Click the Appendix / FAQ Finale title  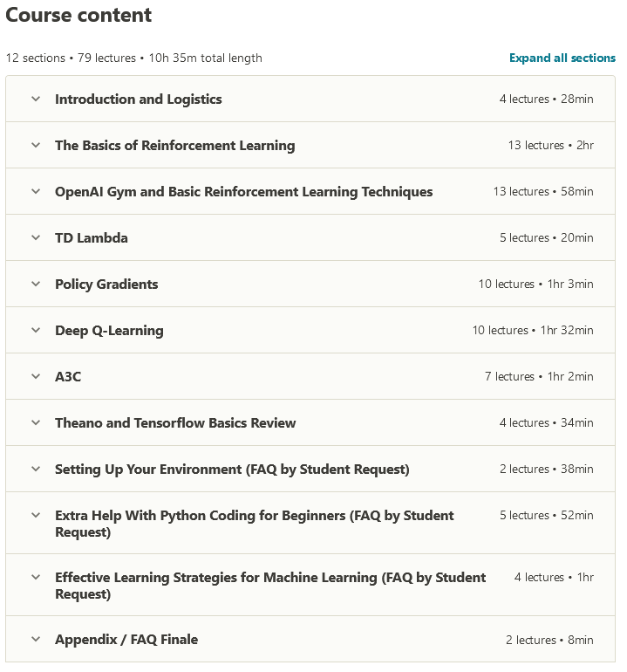(126, 640)
